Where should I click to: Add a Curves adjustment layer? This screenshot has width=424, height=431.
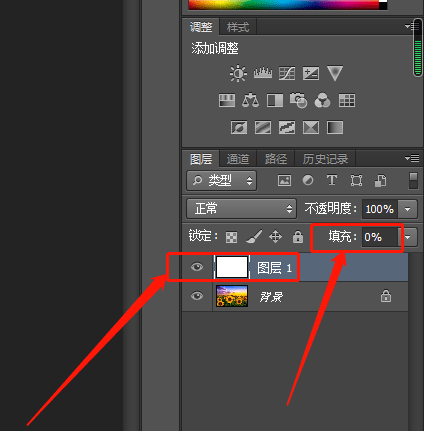[x=287, y=73]
